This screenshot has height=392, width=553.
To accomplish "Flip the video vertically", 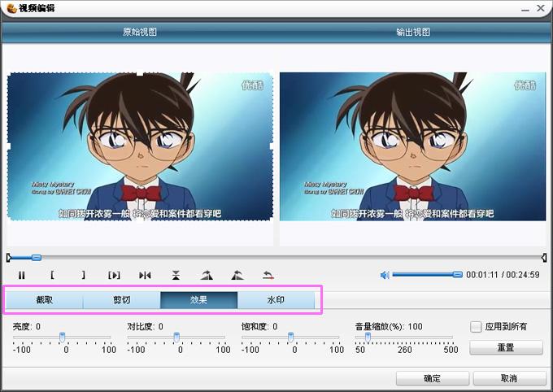I will click(176, 275).
